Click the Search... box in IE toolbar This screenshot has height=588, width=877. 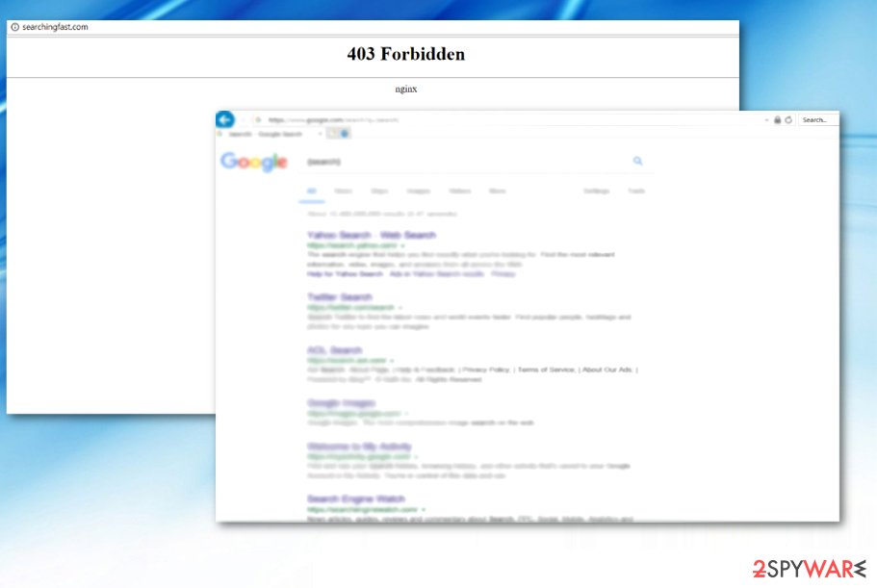817,119
